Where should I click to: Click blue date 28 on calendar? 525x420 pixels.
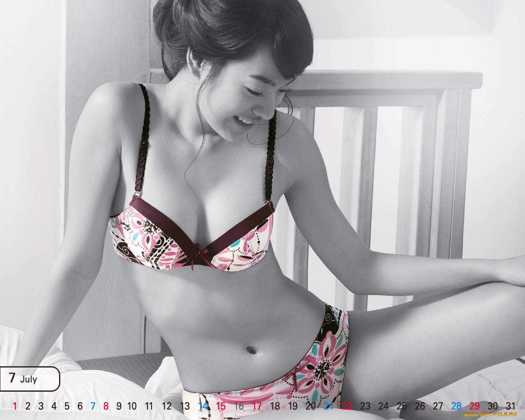pos(456,406)
